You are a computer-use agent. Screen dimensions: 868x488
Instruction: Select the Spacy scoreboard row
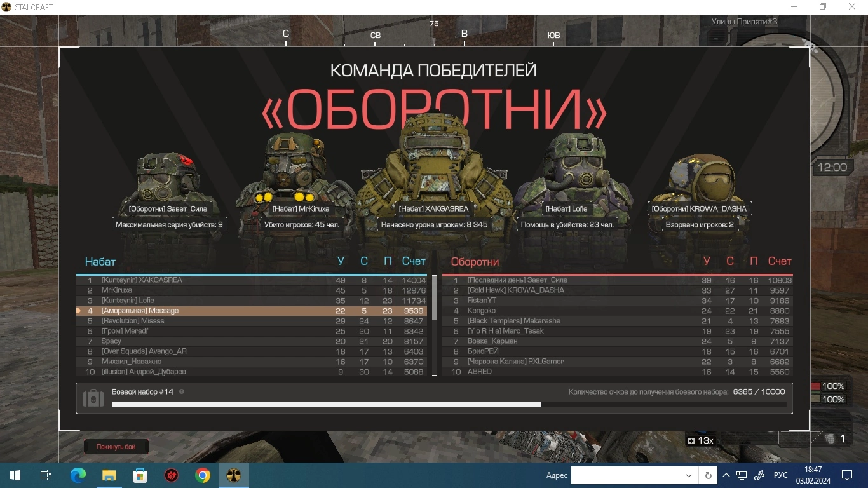[252, 341]
